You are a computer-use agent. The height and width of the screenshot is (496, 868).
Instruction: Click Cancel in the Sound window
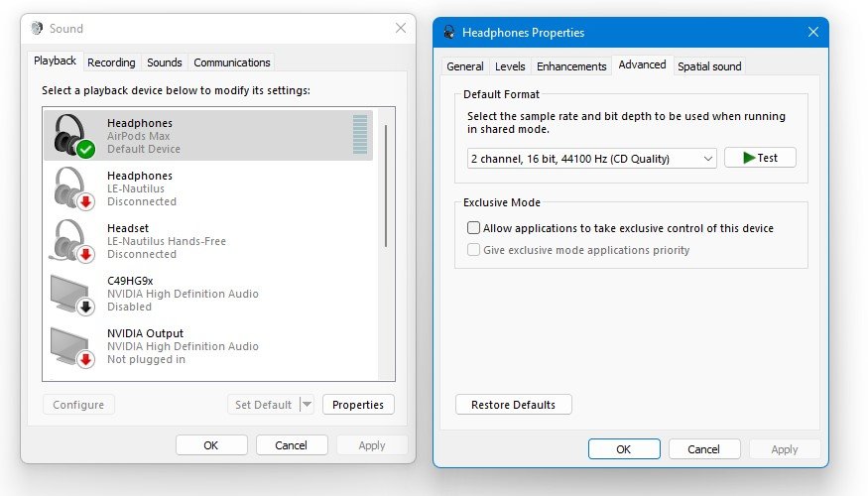tap(292, 445)
